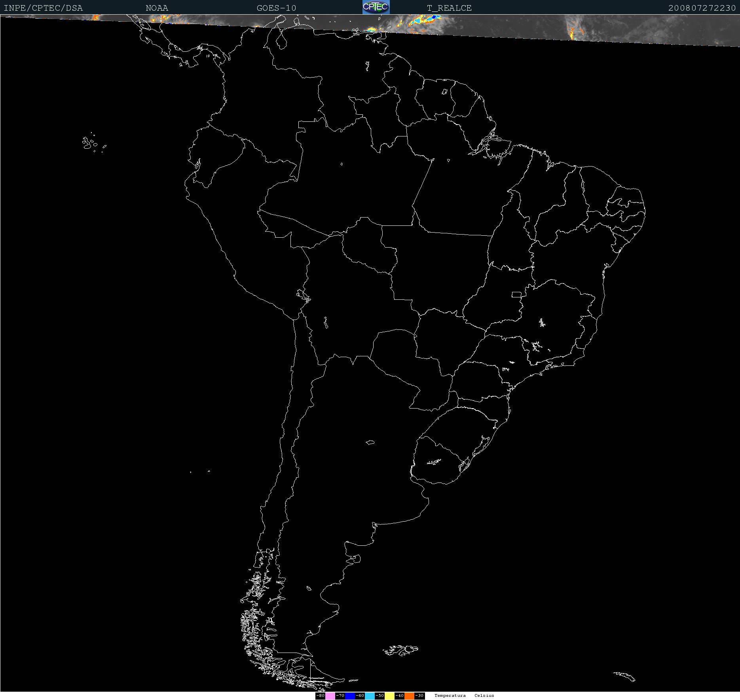Click the pink -80 to -70 legend swatch
This screenshot has width=740, height=700.
click(x=330, y=696)
